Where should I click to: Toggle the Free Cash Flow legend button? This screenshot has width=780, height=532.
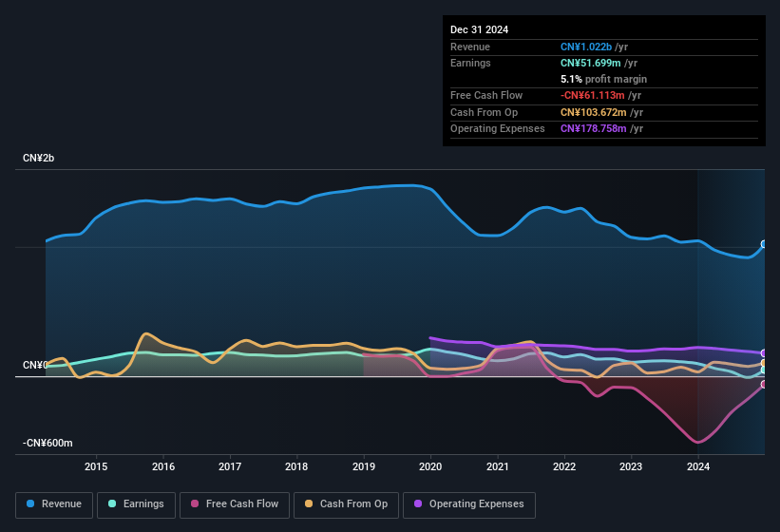235,504
